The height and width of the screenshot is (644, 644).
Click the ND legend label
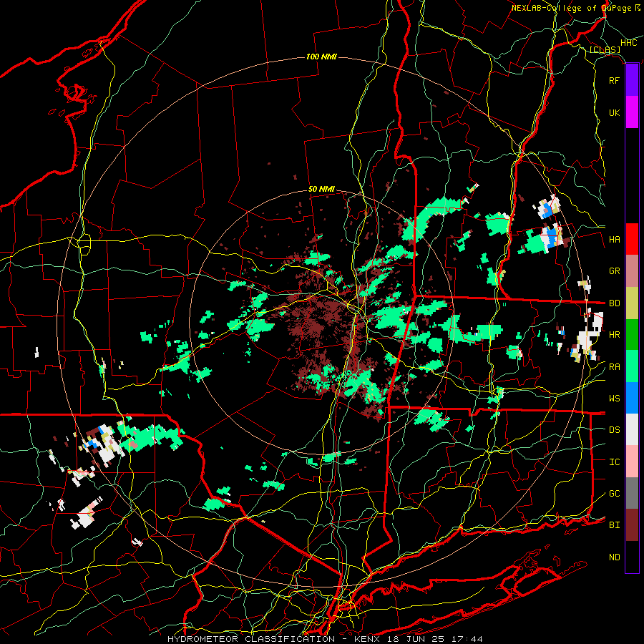(x=614, y=557)
